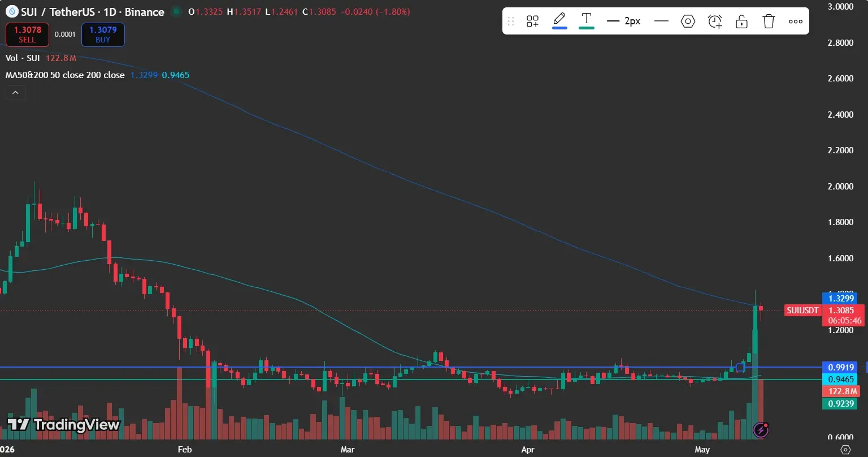
Task: Click the blue rectangle drawing near May
Action: (x=740, y=367)
